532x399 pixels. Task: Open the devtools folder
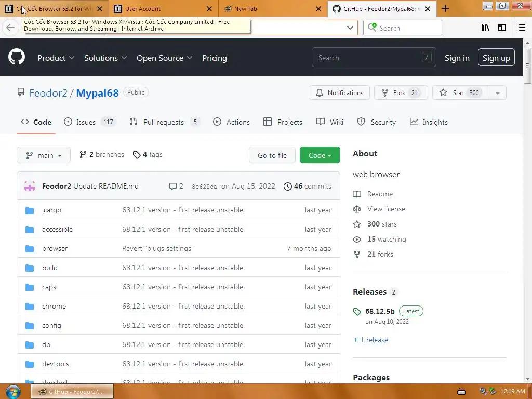point(56,364)
